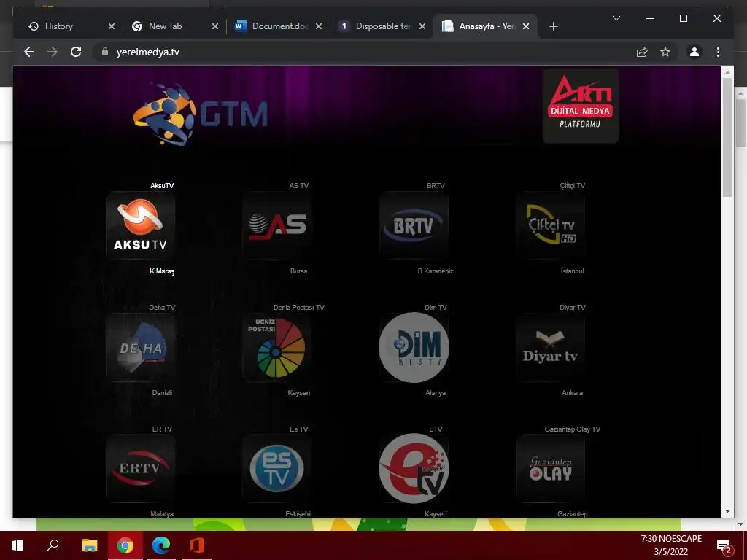Open the ETV Kayseri channel logo
This screenshot has width=747, height=560.
click(414, 469)
